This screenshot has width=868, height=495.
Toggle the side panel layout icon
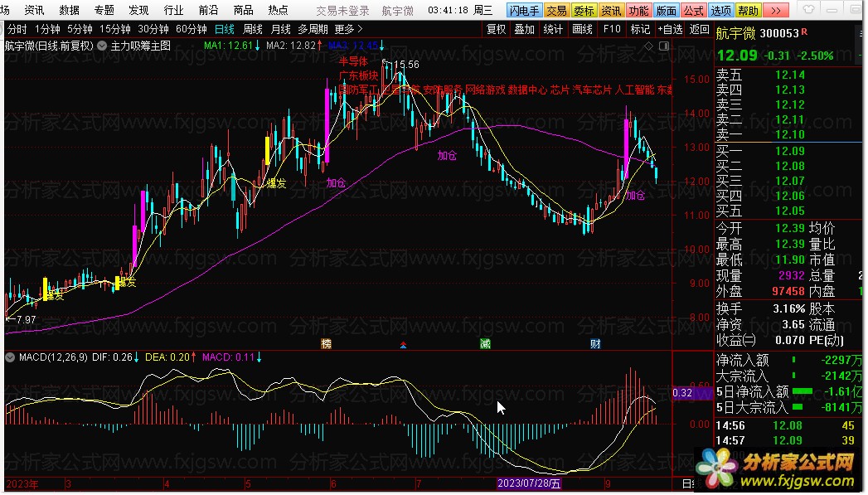pos(664,46)
